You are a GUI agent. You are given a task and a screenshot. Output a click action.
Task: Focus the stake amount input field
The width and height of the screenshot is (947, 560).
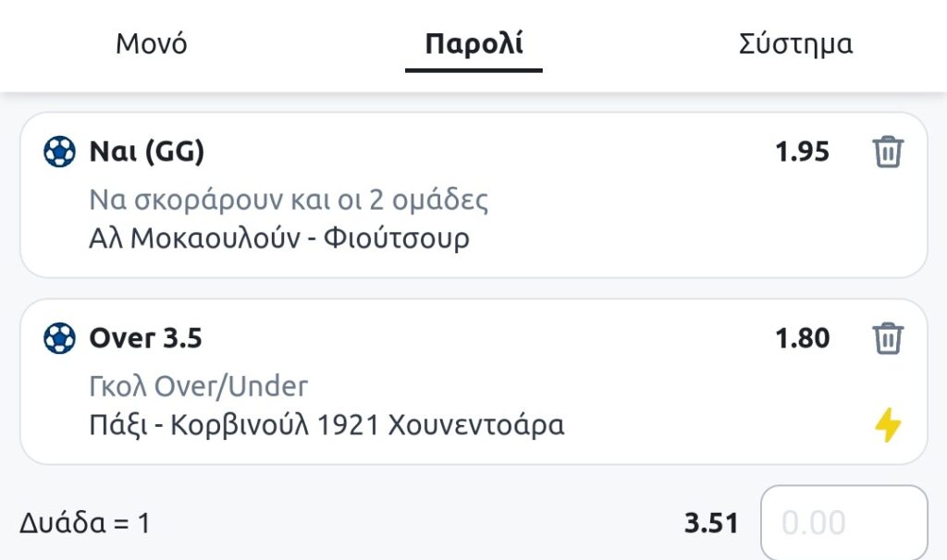coord(843,523)
